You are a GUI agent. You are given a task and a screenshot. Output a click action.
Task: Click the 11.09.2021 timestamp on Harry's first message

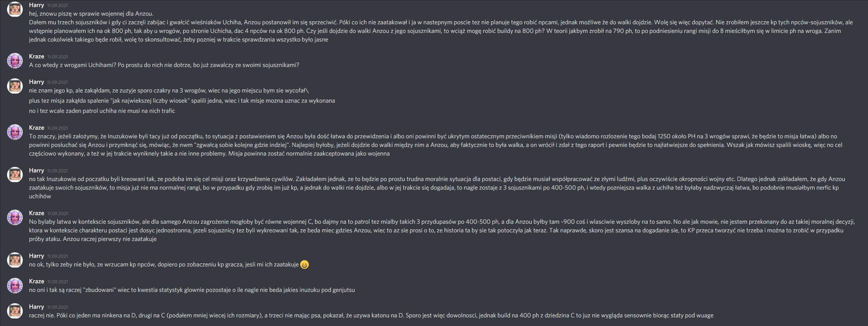(58, 5)
